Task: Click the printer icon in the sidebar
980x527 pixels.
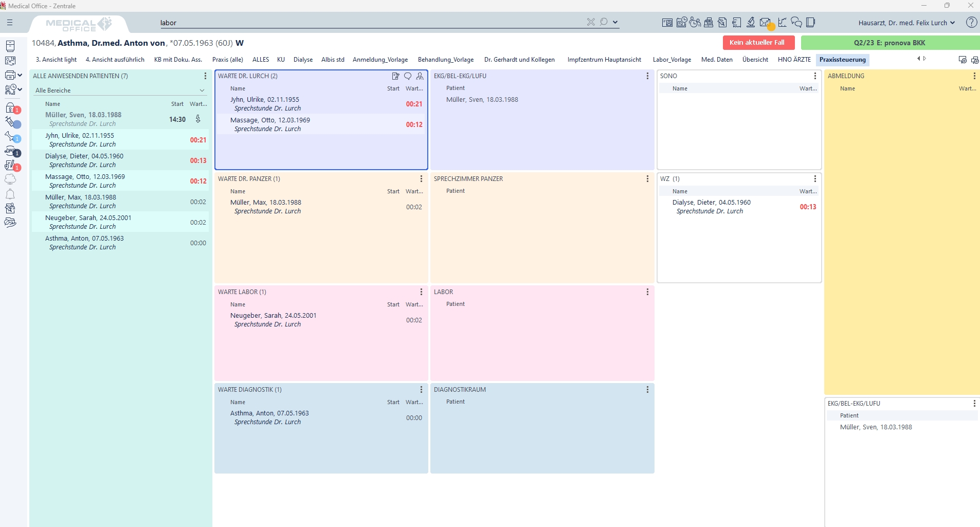Action: (11, 75)
